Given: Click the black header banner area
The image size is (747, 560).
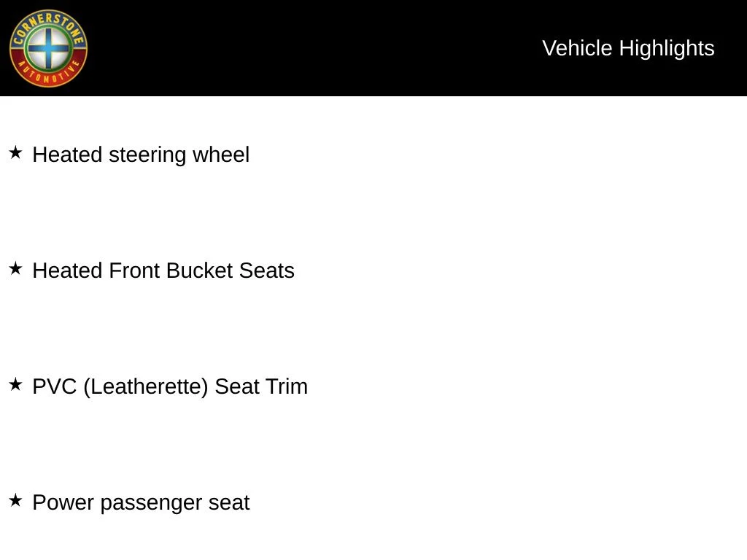Looking at the screenshot, I should pos(373,48).
